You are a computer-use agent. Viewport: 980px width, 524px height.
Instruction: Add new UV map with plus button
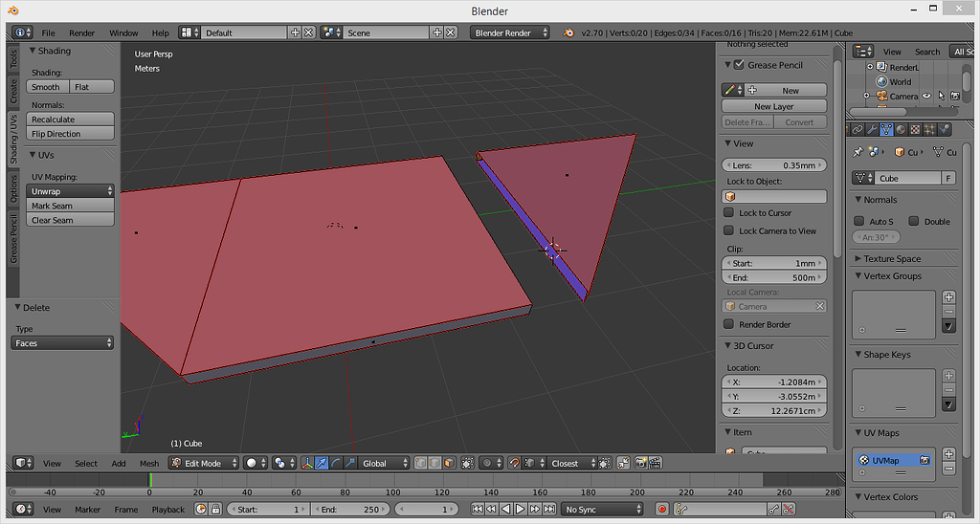coord(948,454)
